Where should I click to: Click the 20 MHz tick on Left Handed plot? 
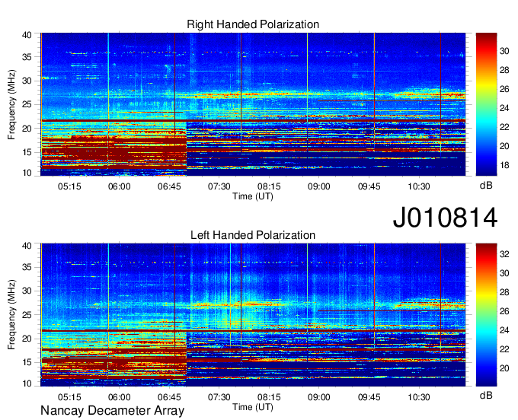[x=27, y=339]
